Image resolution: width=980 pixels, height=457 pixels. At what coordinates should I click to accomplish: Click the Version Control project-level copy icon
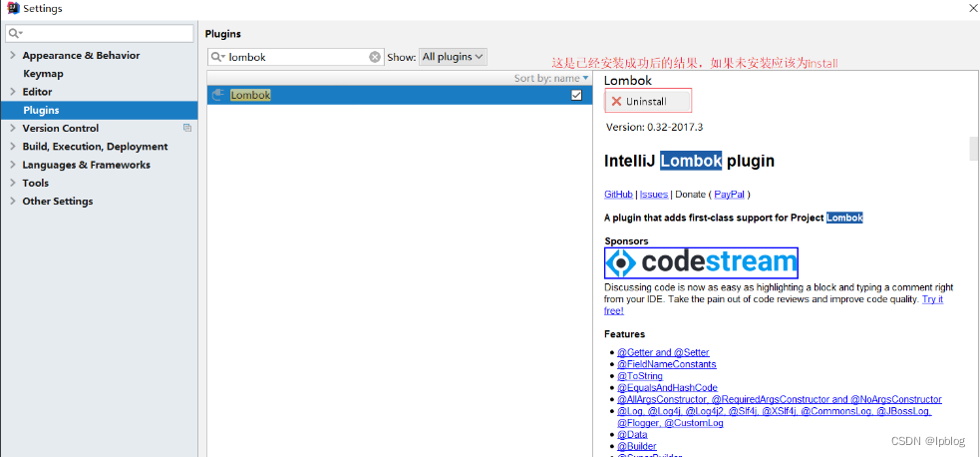[x=186, y=128]
